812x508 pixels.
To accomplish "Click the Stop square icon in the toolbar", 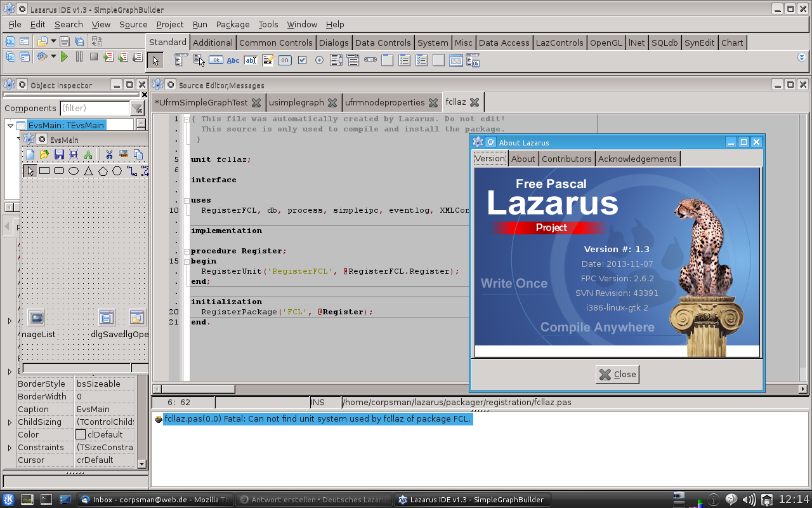I will 94,57.
